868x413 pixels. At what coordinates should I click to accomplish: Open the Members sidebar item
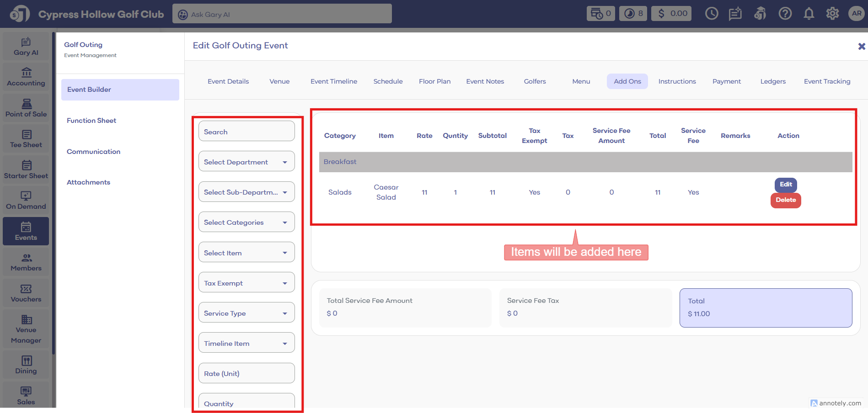pyautogui.click(x=26, y=262)
